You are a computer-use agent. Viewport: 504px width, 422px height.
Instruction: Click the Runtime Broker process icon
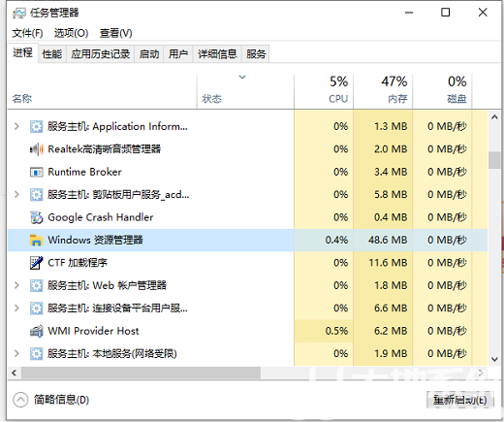point(36,172)
